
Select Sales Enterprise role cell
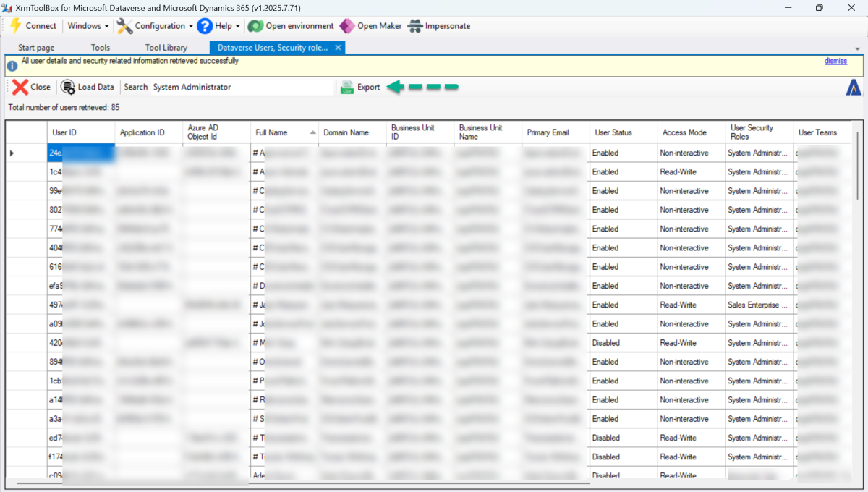click(759, 305)
